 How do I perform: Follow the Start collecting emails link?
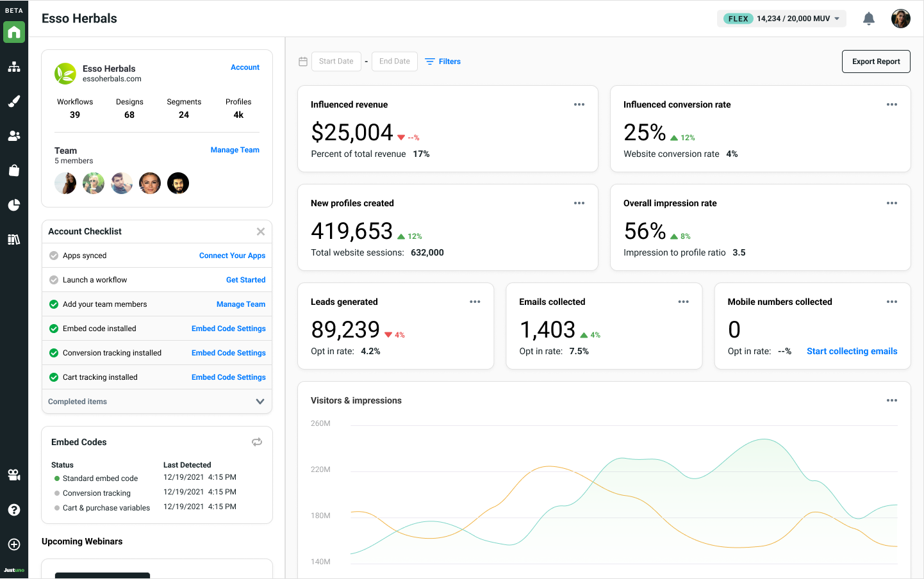point(852,351)
